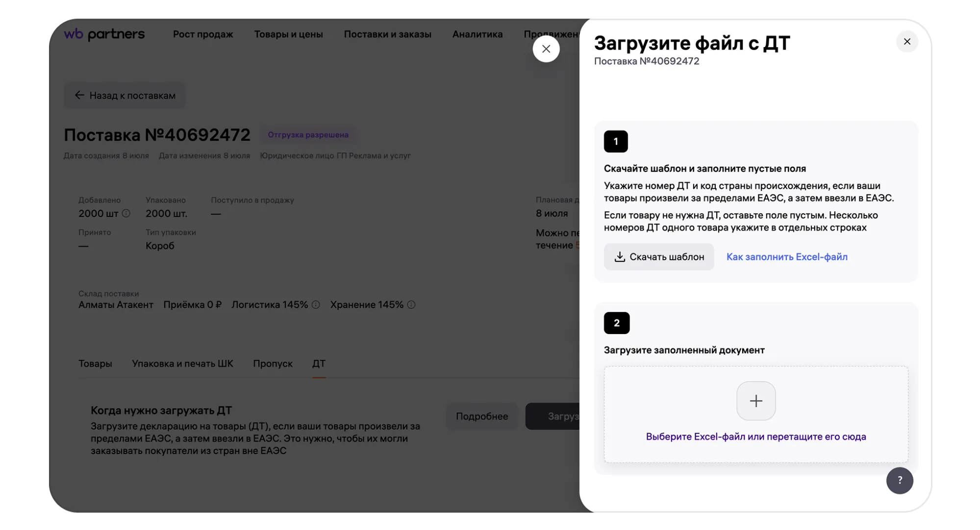The height and width of the screenshot is (530, 980).
Task: Close the Загрузите файл с ДТ panel
Action: (x=907, y=42)
